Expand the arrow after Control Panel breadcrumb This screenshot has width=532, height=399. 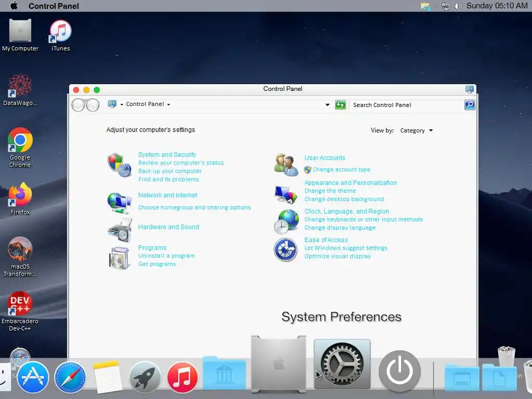pyautogui.click(x=168, y=104)
